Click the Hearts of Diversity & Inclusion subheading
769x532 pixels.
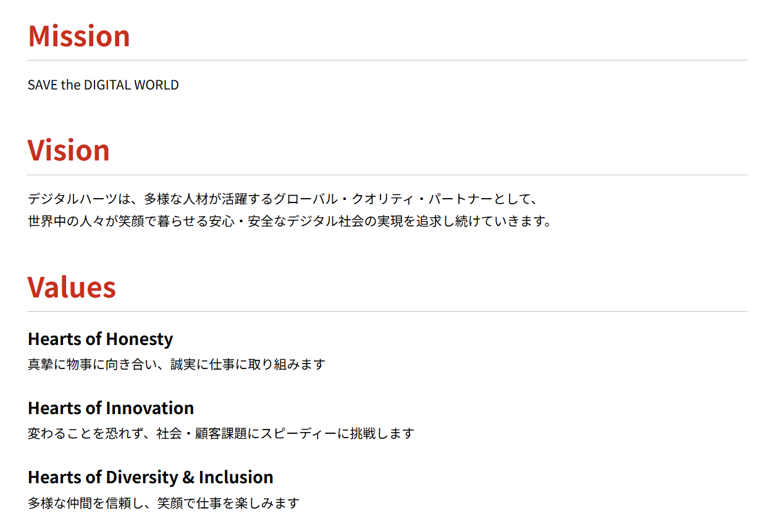pyautogui.click(x=151, y=477)
